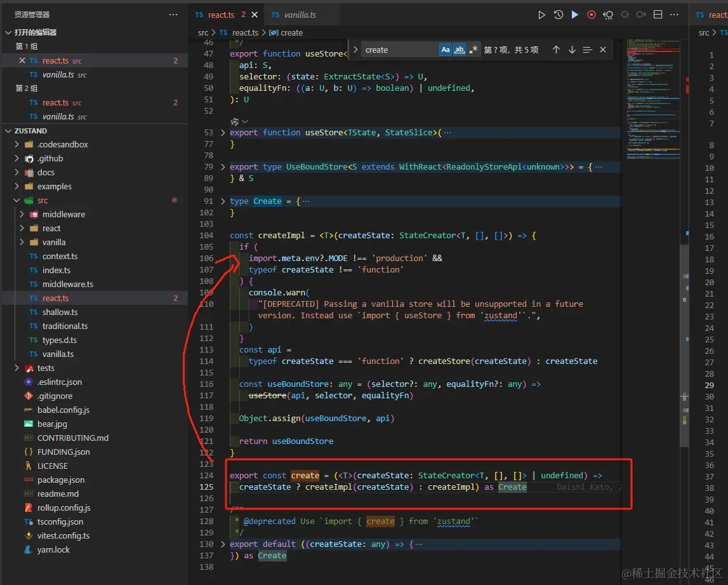The width and height of the screenshot is (728, 585).
Task: Go to previous match in find widget
Action: (x=556, y=50)
